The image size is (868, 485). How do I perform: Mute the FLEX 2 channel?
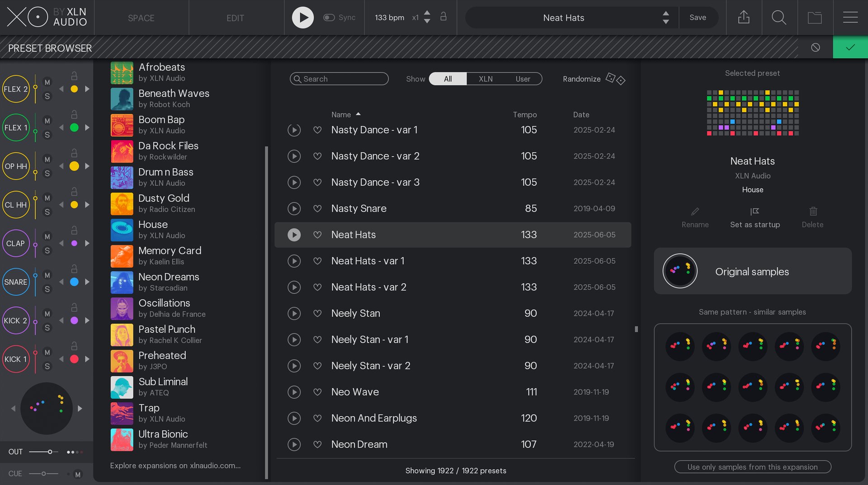point(47,82)
